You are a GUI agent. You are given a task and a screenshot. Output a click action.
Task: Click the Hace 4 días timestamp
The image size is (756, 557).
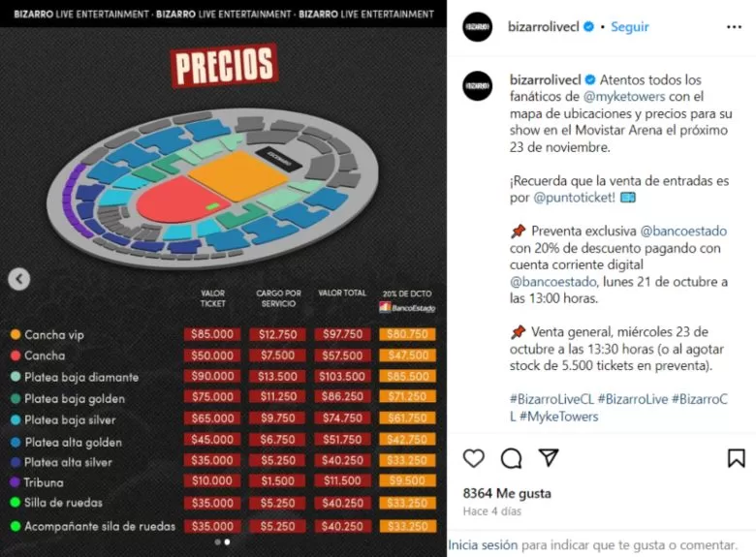tap(494, 511)
